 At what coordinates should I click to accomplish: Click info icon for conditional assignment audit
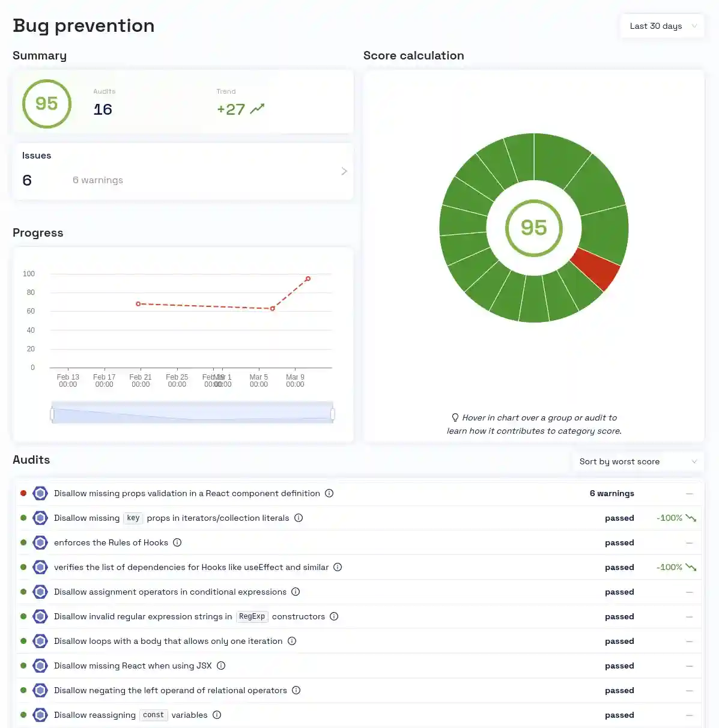pos(296,592)
